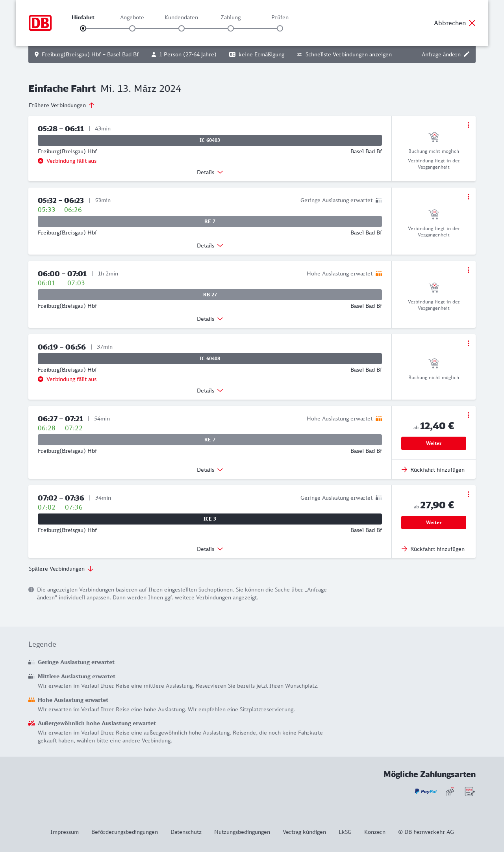
Task: Expand Details for the ICE 3 connection
Action: click(210, 549)
